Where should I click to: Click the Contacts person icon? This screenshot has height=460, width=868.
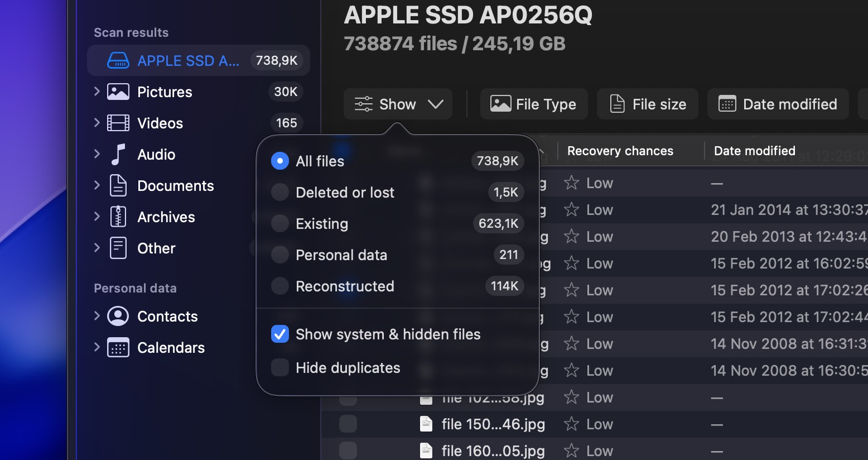click(x=118, y=316)
